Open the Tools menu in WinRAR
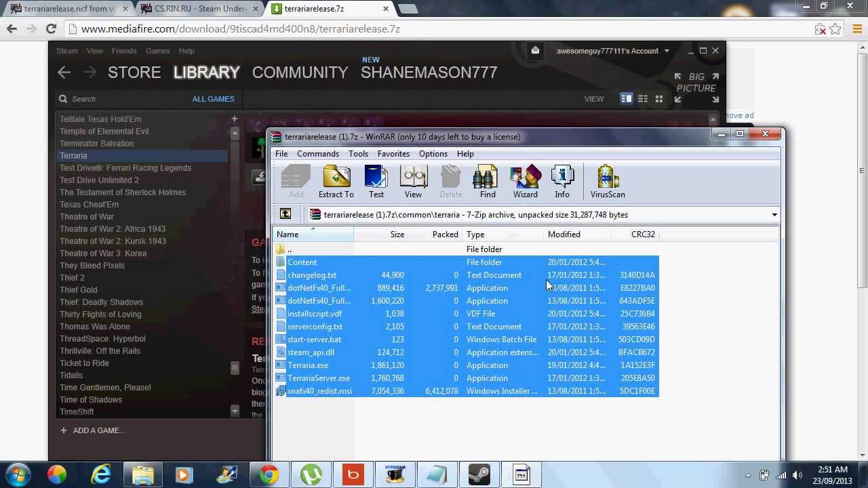 point(358,154)
